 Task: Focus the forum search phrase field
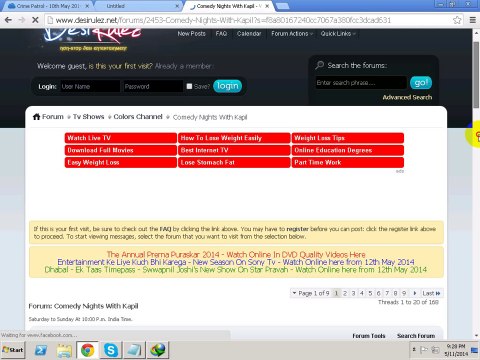click(361, 82)
